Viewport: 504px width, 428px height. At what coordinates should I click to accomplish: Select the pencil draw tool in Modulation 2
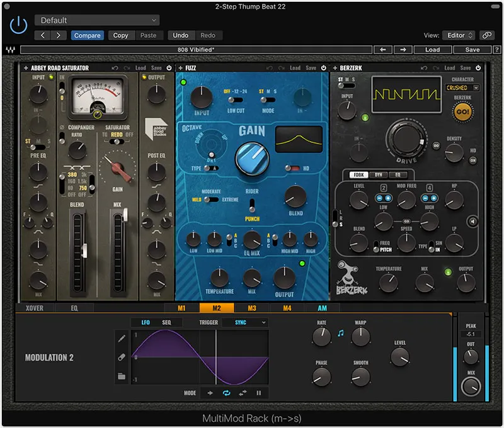click(x=122, y=339)
